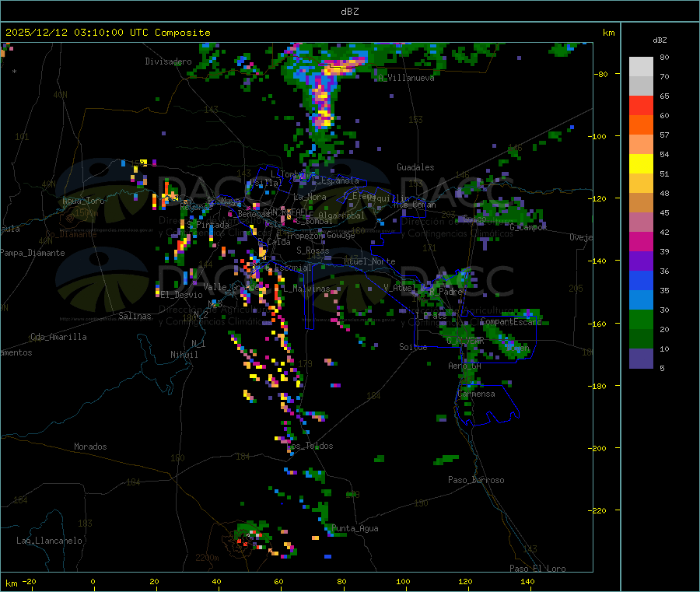Image resolution: width=700 pixels, height=592 pixels.
Task: Select the 'Divisadero' map label
Action: point(168,61)
